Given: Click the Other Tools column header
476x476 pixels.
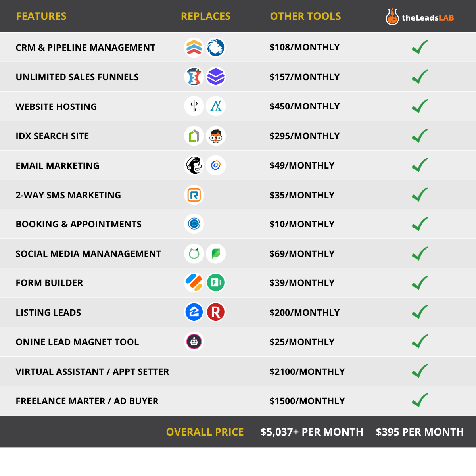Looking at the screenshot, I should [x=305, y=16].
